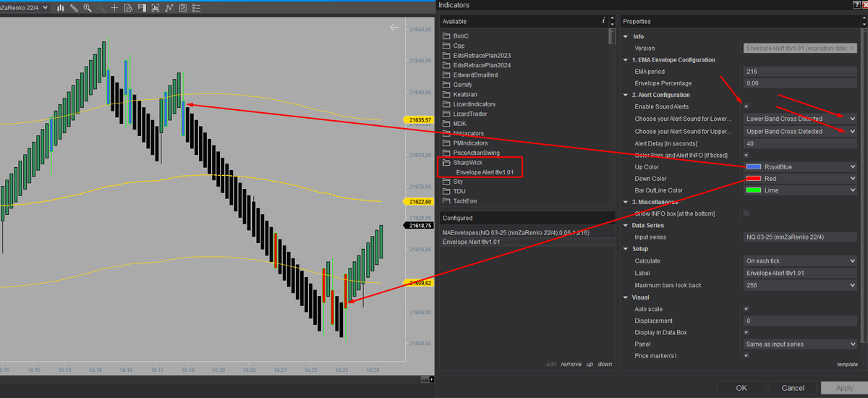Toggle the Auto scale checkbox
This screenshot has height=398, width=868.
click(746, 309)
